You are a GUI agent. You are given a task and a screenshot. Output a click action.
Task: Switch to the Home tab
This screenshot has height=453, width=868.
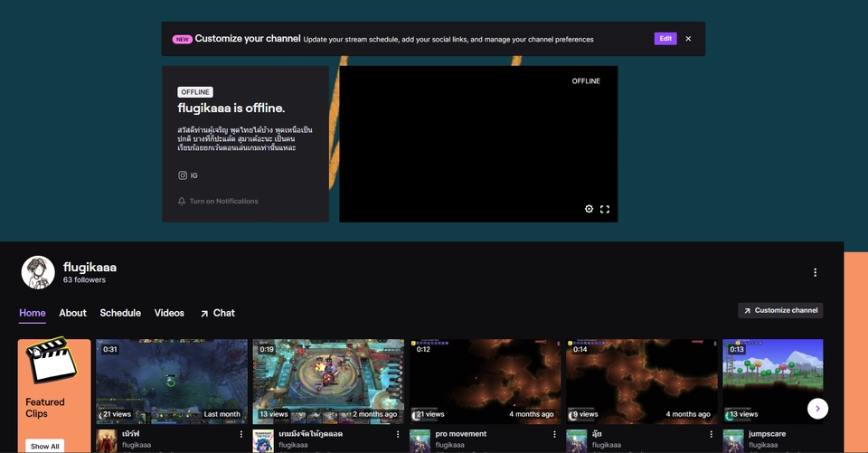click(x=33, y=313)
